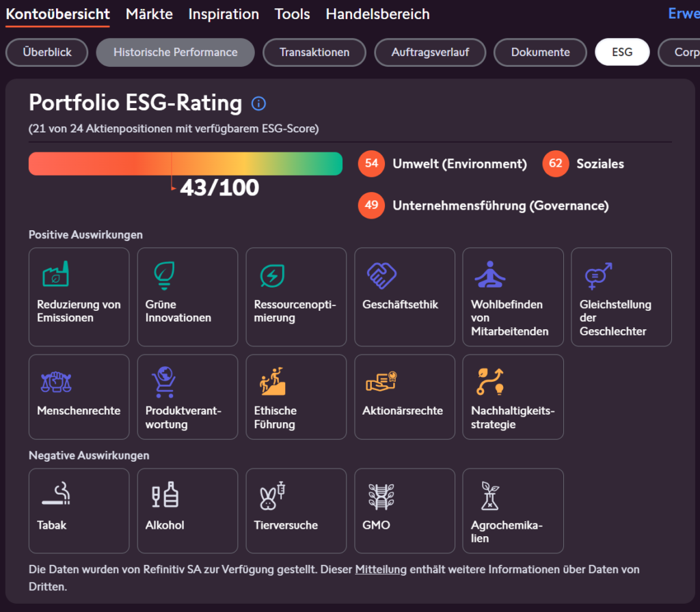Click the Geschäftsethik handshake icon
Image resolution: width=700 pixels, height=612 pixels.
coord(381,275)
